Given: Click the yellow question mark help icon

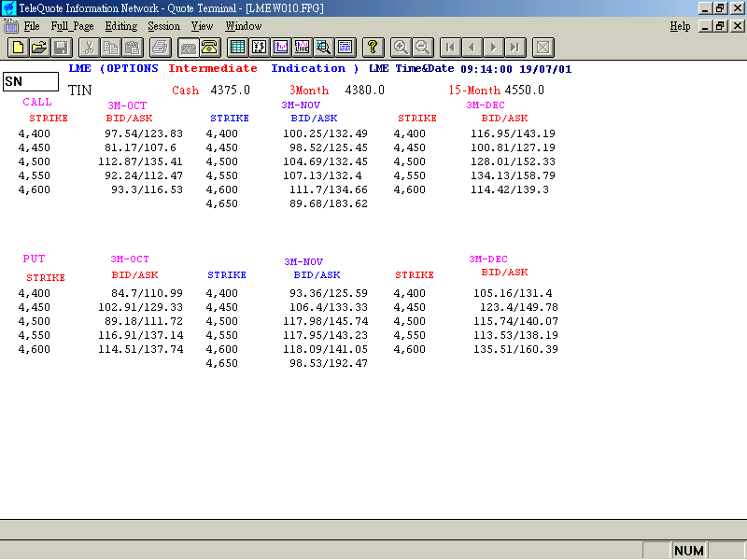Looking at the screenshot, I should click(x=373, y=48).
